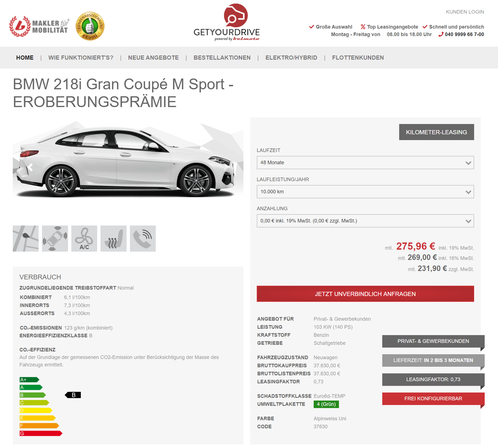Image resolution: width=498 pixels, height=448 pixels.
Task: Click FREI KONFIGURIERBAR ribbon
Action: point(433,399)
